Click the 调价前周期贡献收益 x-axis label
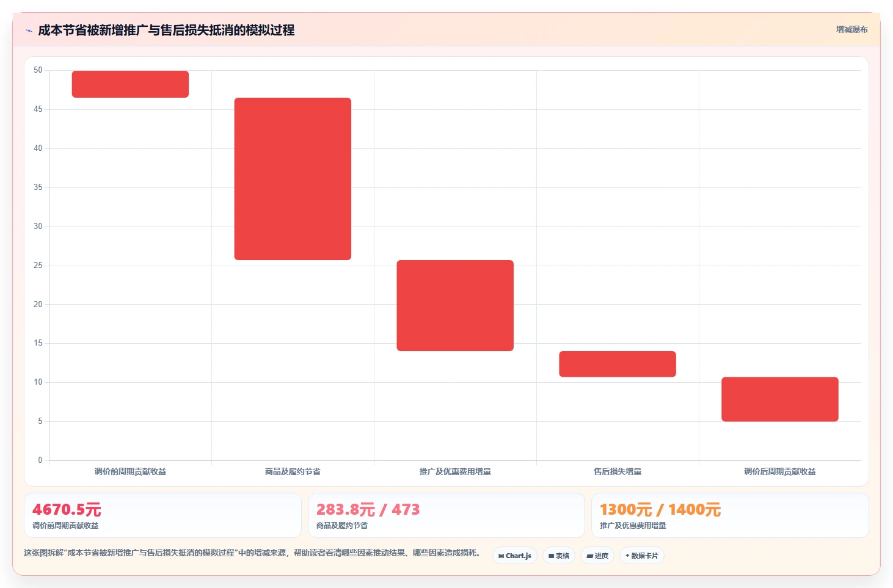Image resolution: width=893 pixels, height=588 pixels. [130, 471]
